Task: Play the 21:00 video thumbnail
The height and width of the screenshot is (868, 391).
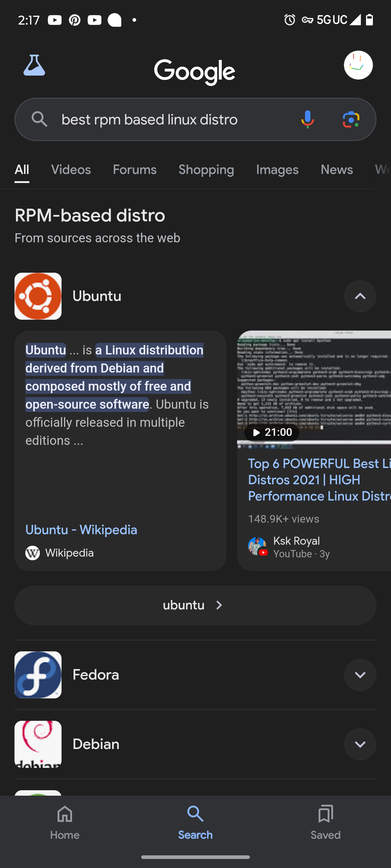Action: (314, 390)
